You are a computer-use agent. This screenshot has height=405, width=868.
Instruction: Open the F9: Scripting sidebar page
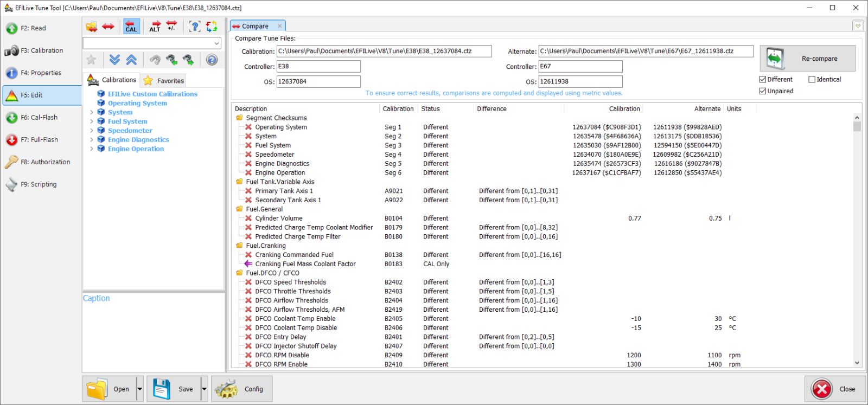[41, 184]
